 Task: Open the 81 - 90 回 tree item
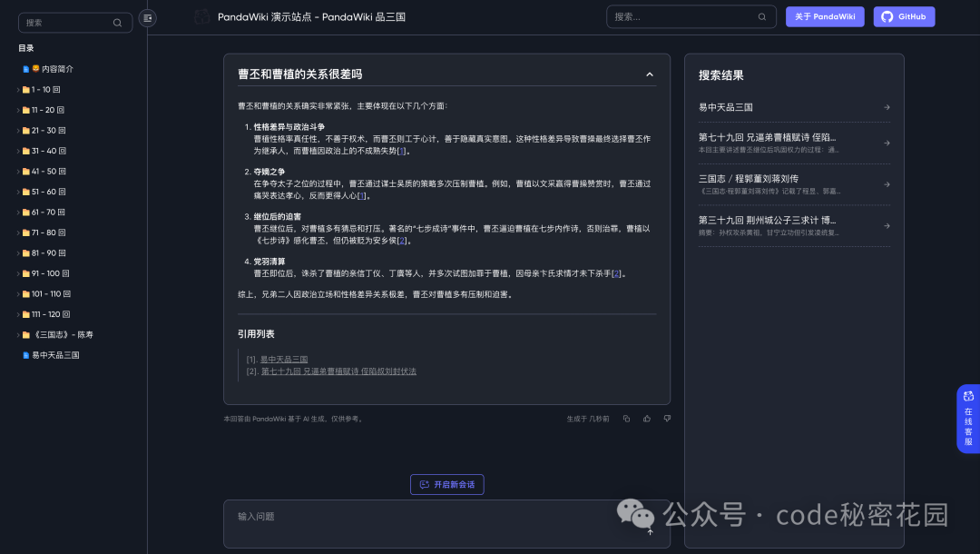[48, 253]
